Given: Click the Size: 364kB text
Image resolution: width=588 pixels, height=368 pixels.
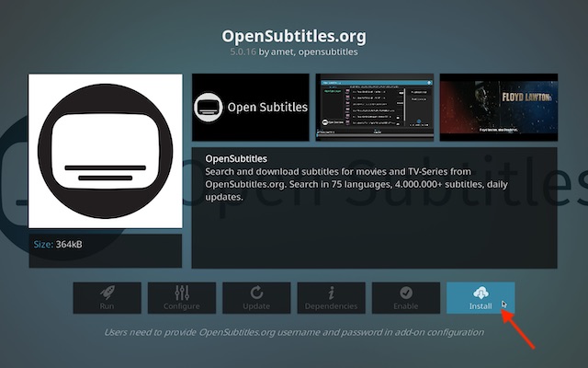Looking at the screenshot, I should [x=58, y=245].
